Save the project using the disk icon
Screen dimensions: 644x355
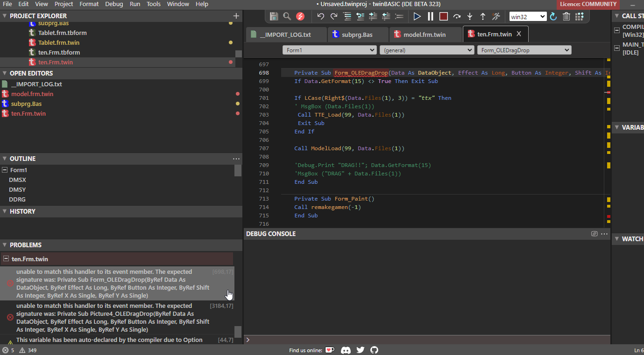(274, 16)
